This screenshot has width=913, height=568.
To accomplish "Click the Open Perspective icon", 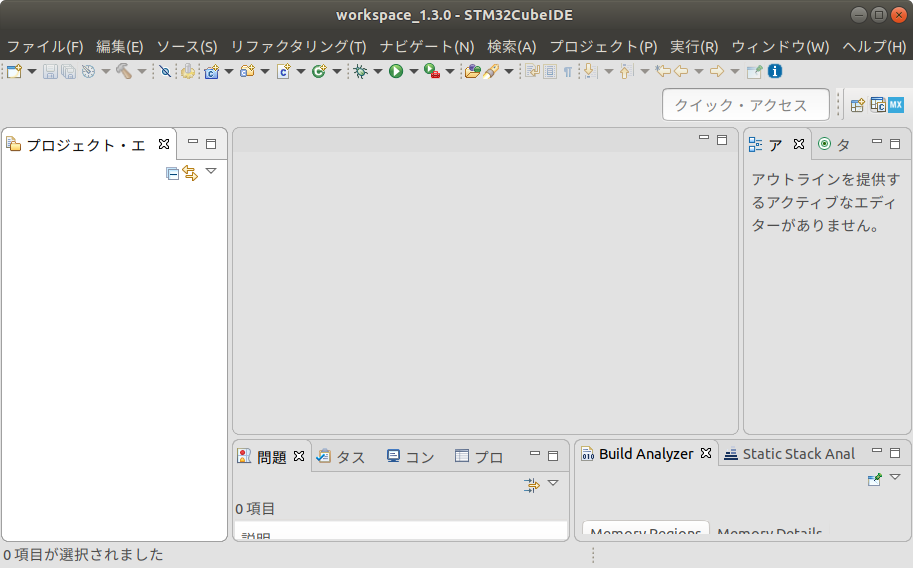I will [x=858, y=105].
